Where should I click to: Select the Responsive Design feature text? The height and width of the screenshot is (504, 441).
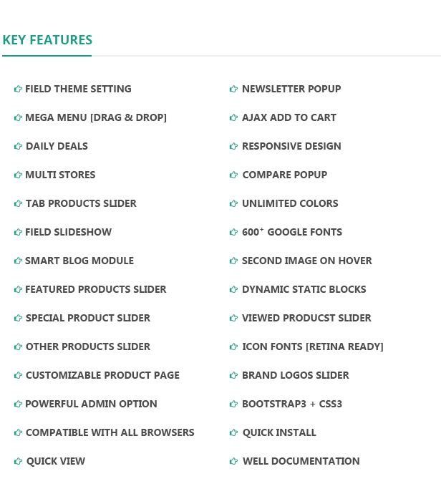(x=291, y=146)
